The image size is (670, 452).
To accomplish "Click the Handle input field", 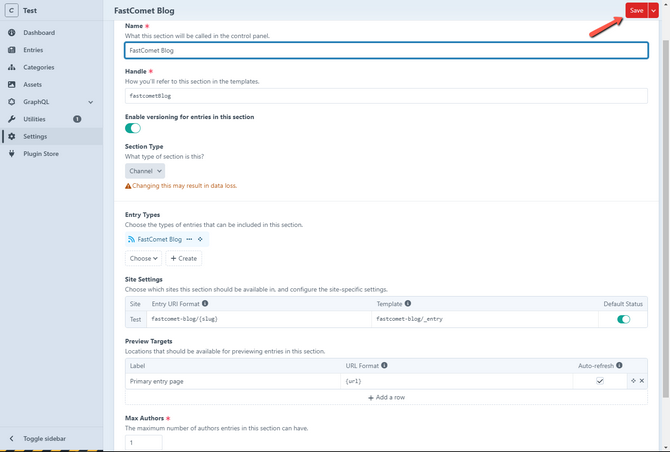I will click(386, 96).
